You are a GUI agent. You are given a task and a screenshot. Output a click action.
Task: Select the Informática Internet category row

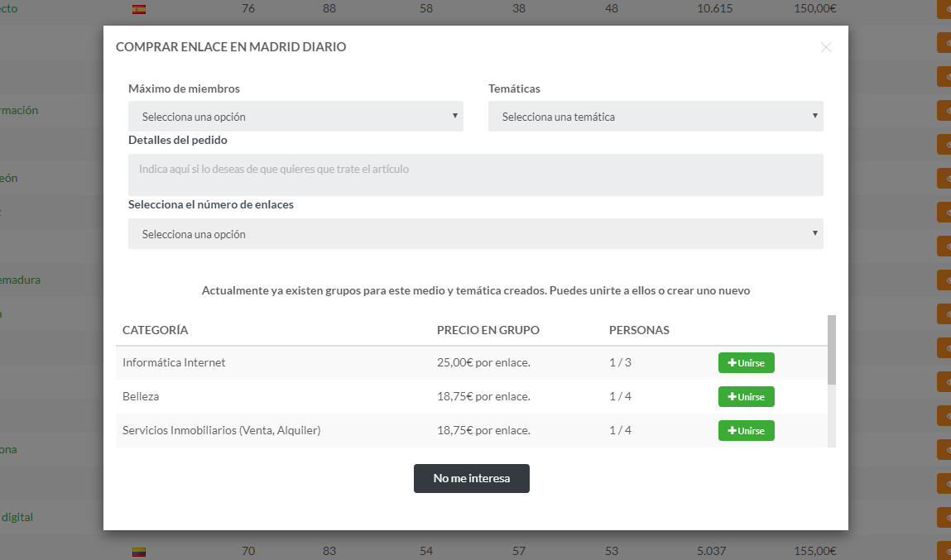click(174, 363)
